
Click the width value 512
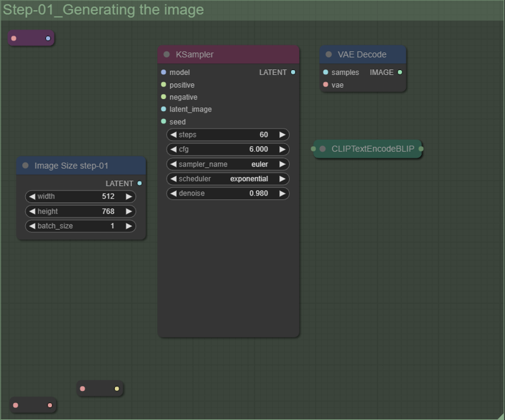pos(108,196)
